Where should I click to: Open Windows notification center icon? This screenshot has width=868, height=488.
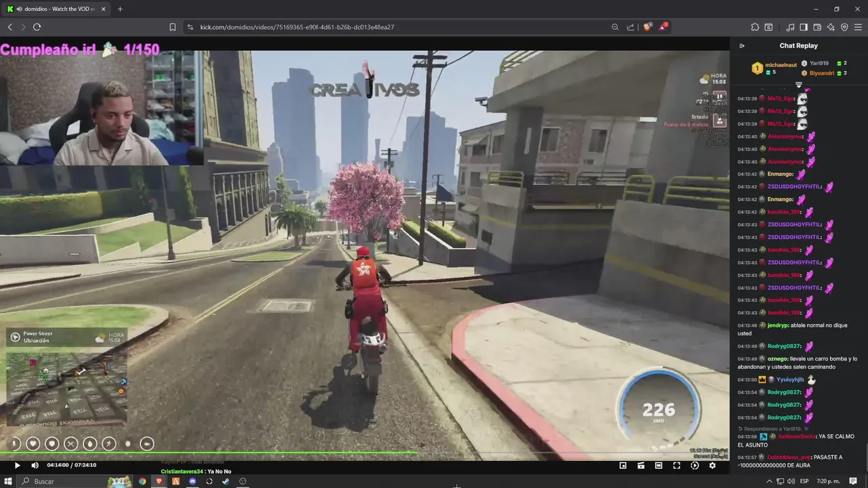pos(853,481)
